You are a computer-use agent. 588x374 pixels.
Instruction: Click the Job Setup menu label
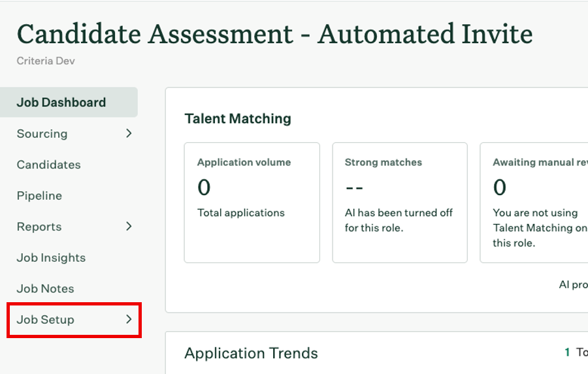click(x=45, y=320)
